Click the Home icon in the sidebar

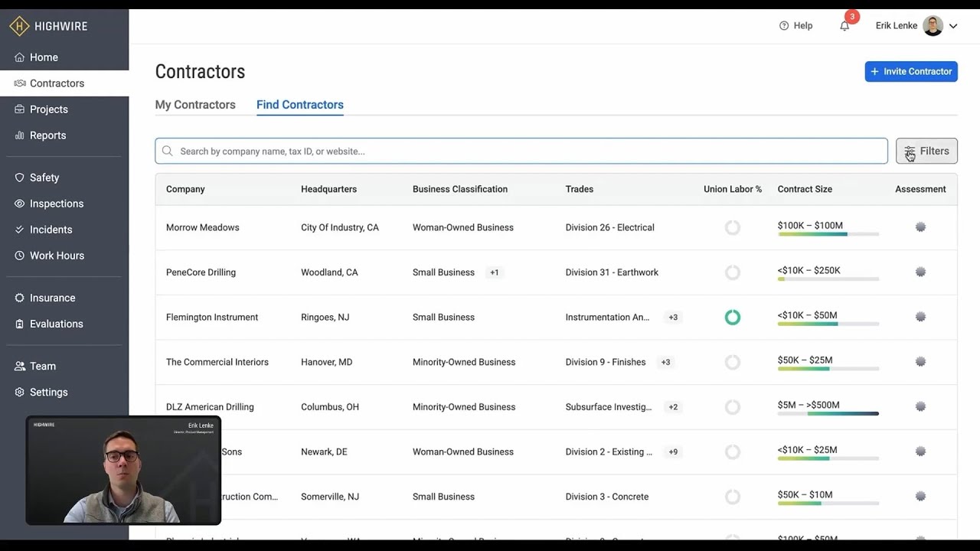tap(20, 57)
